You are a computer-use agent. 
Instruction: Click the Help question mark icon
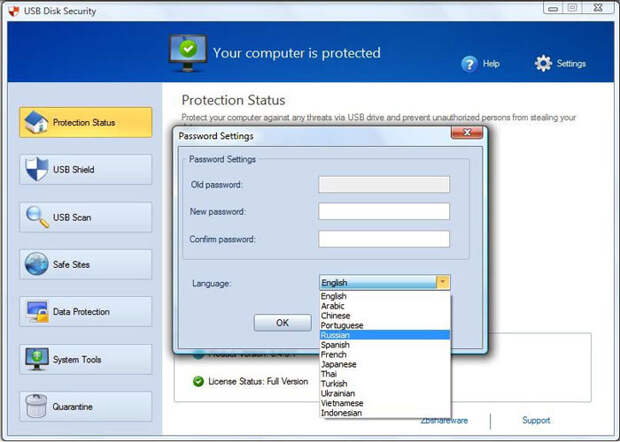pyautogui.click(x=469, y=64)
